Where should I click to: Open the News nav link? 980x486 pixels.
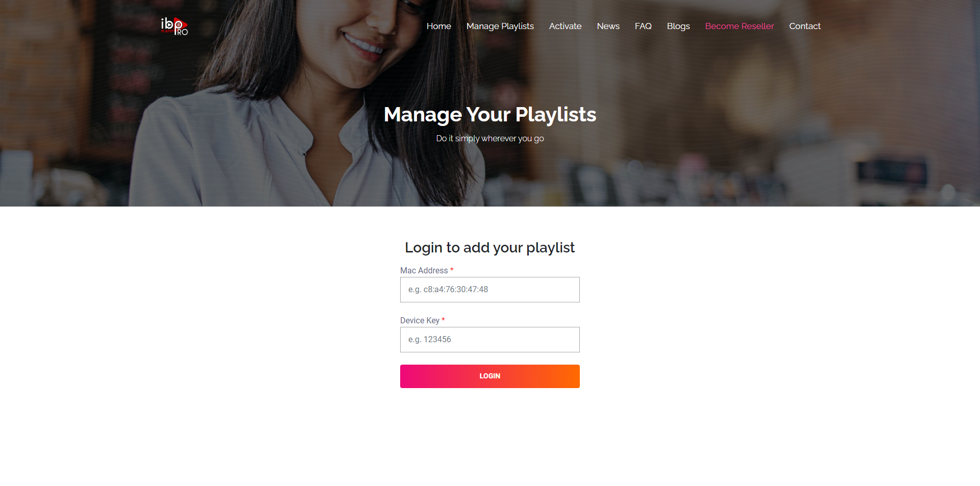(x=608, y=26)
